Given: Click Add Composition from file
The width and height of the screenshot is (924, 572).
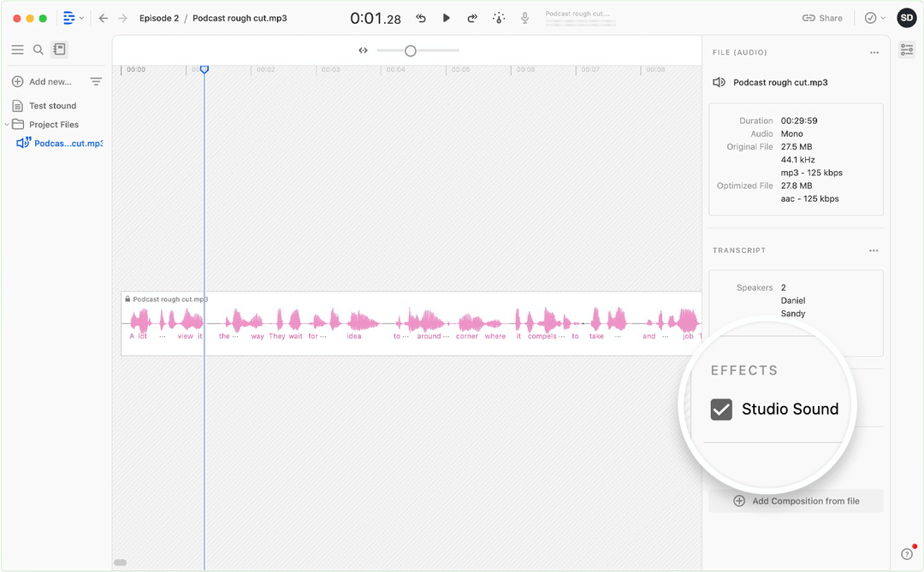Looking at the screenshot, I should [796, 501].
